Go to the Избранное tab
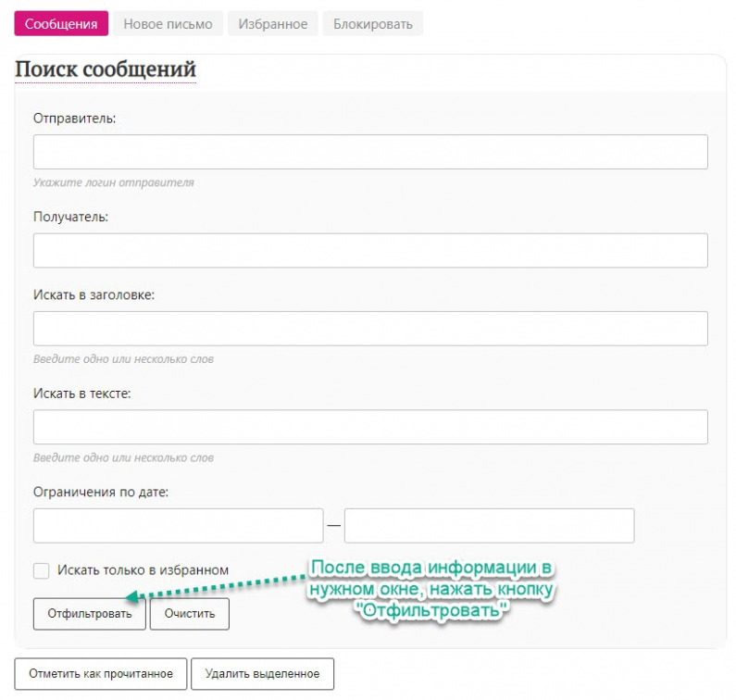The height and width of the screenshot is (700, 736). [x=273, y=24]
